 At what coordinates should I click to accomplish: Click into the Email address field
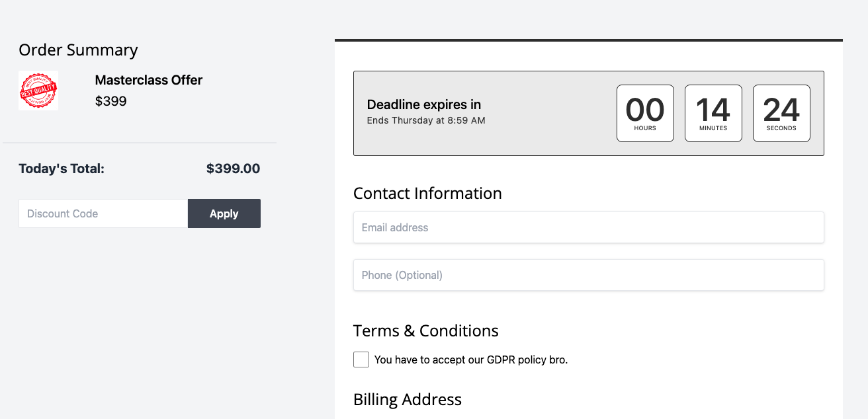(589, 227)
